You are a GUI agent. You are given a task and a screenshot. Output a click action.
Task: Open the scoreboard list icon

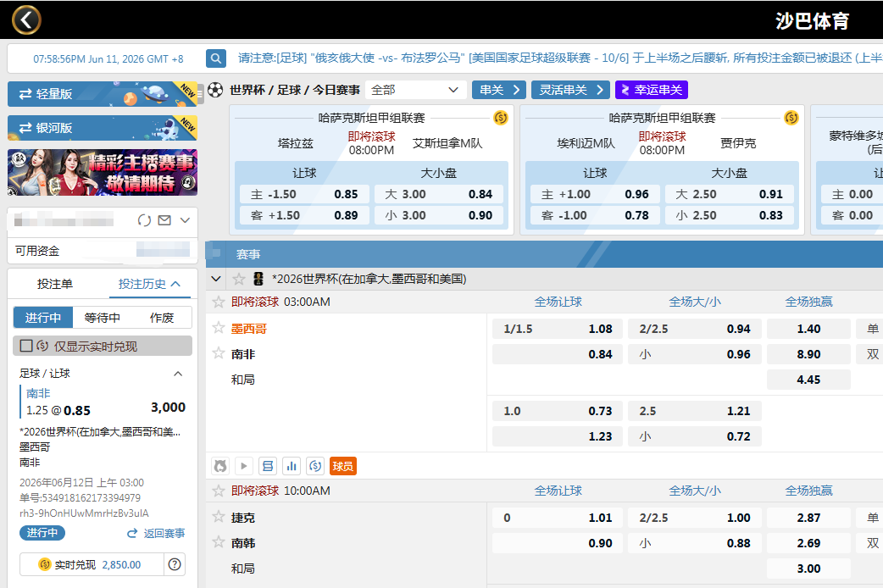click(268, 466)
